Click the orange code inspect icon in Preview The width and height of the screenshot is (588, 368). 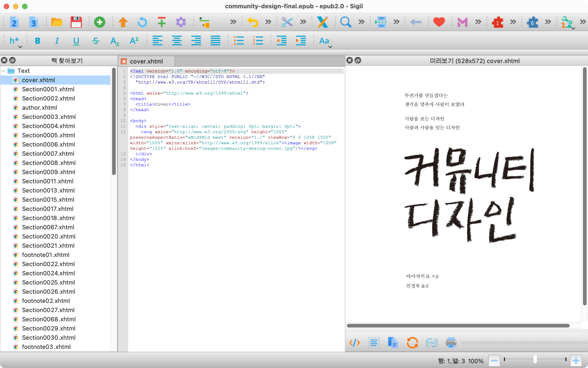355,343
